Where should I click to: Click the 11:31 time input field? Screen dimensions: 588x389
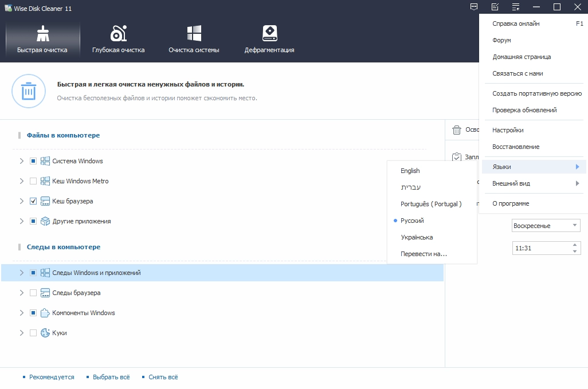540,248
